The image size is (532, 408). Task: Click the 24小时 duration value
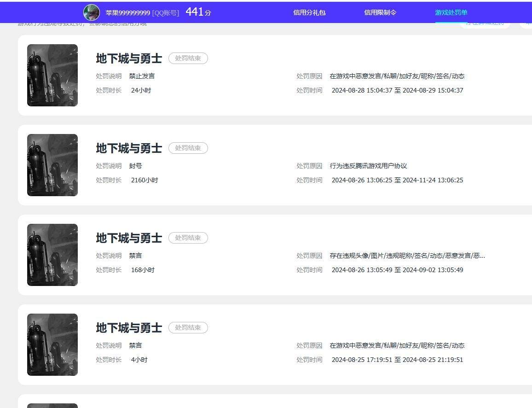point(141,90)
